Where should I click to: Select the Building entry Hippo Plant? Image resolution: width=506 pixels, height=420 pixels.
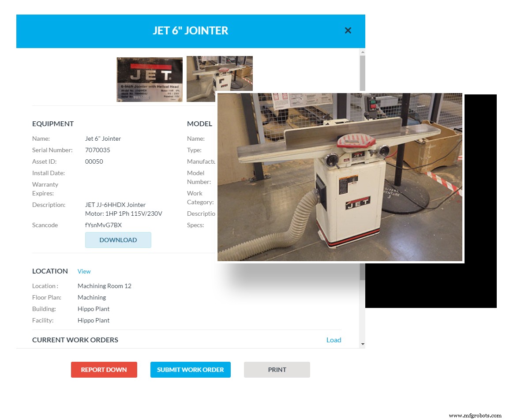94,309
